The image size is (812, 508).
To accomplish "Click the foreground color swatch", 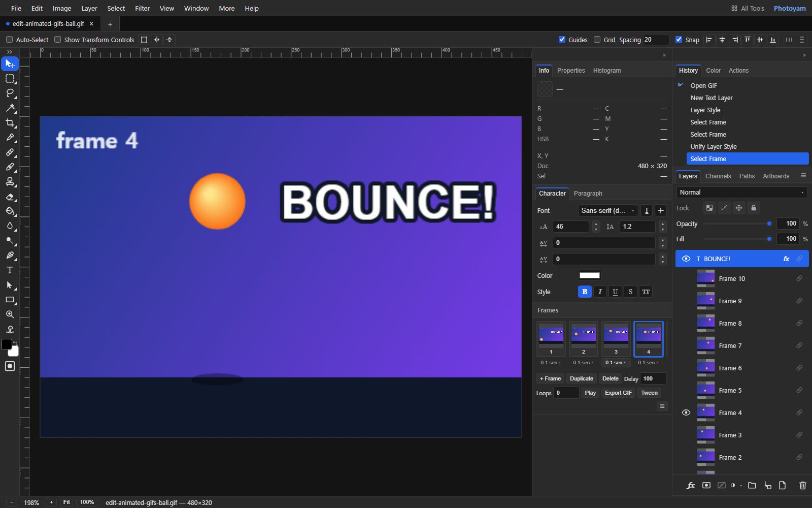I will (x=7, y=345).
